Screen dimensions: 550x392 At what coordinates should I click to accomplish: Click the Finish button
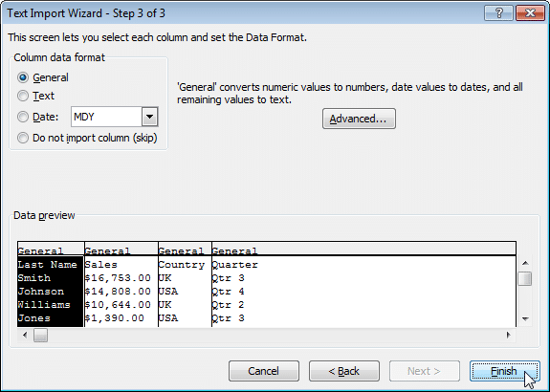tap(504, 371)
